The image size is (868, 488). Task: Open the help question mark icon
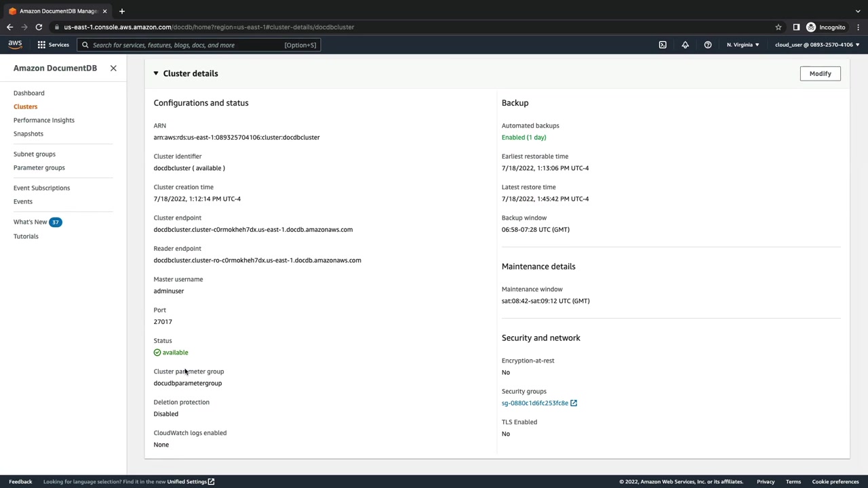coord(707,45)
